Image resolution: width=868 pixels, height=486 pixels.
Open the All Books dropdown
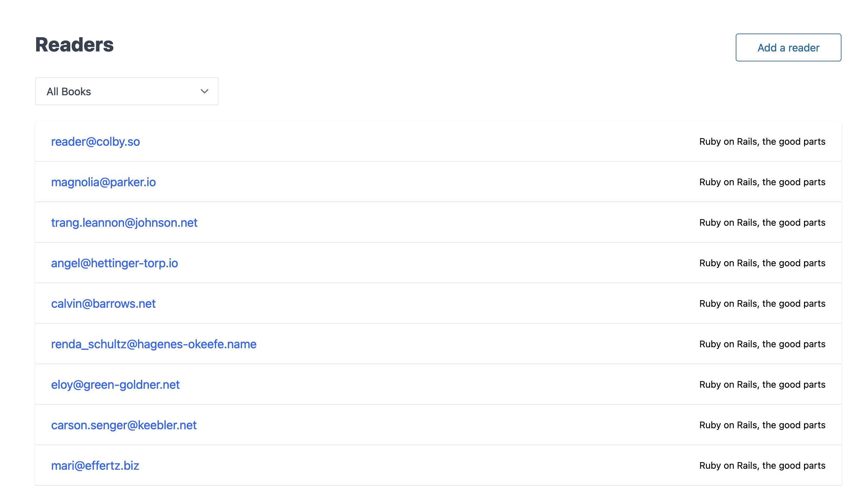point(126,91)
